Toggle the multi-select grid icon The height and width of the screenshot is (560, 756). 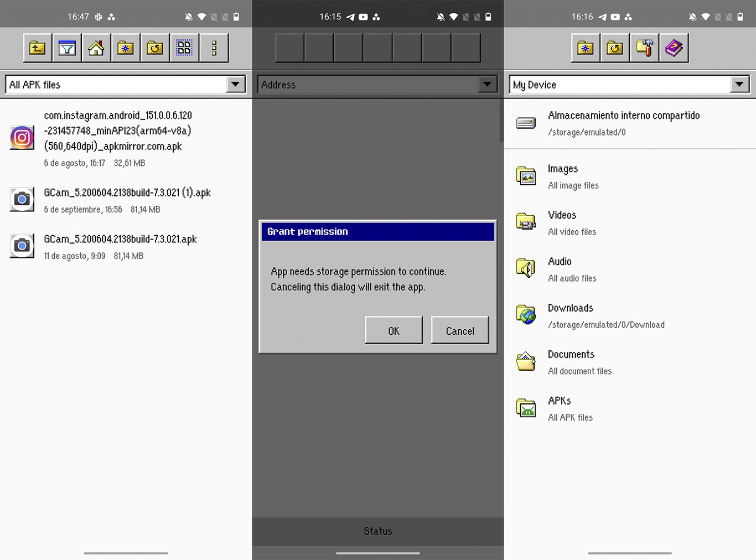coord(184,48)
